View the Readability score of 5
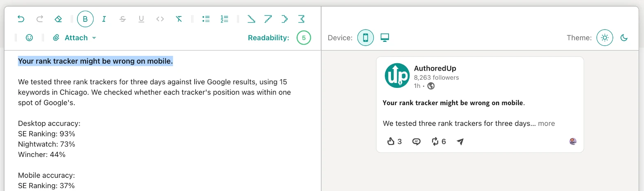 (x=304, y=38)
